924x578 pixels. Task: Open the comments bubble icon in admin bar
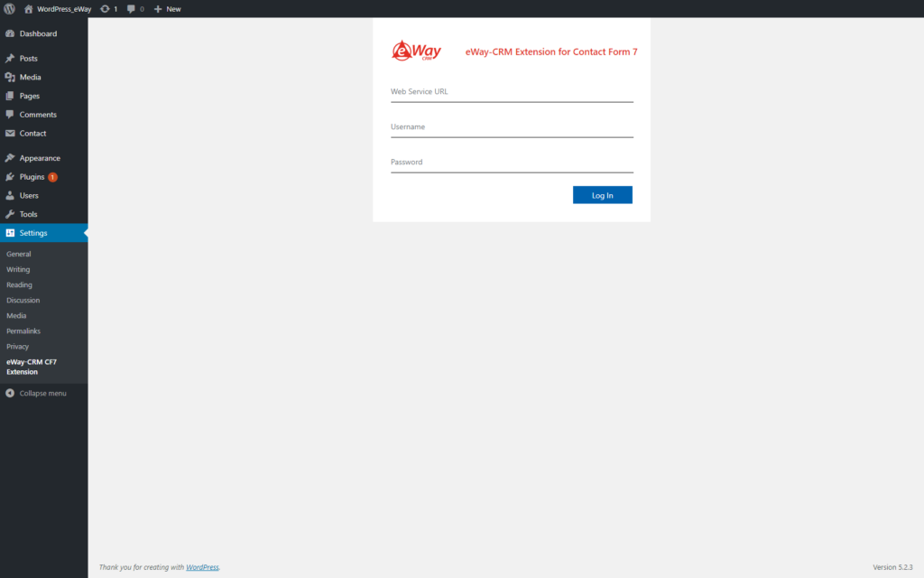(131, 9)
